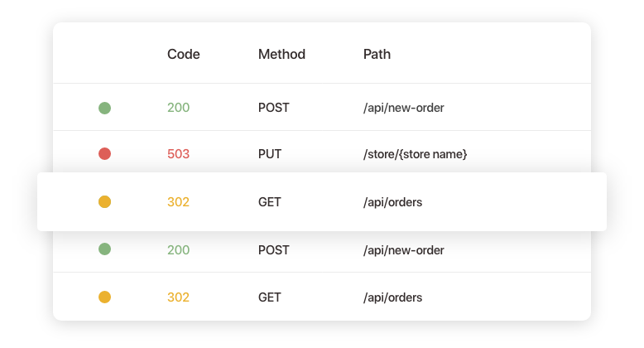
Task: Click yellow status dot in highlighted row
Action: (x=105, y=202)
